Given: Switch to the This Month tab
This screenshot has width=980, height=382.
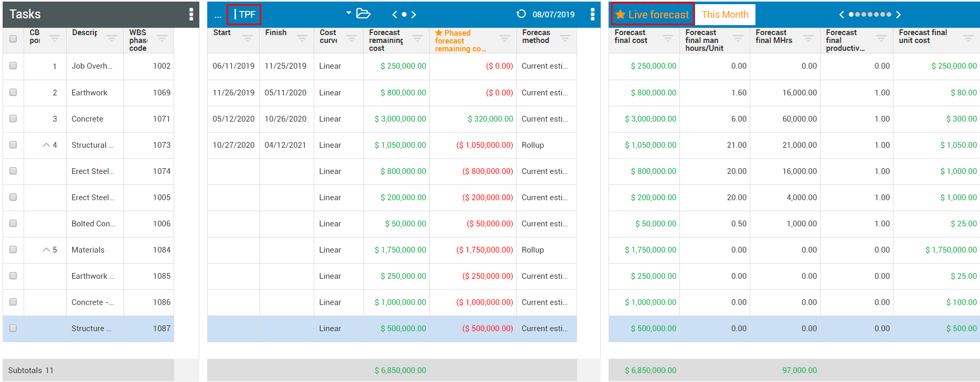Looking at the screenshot, I should coord(725,15).
